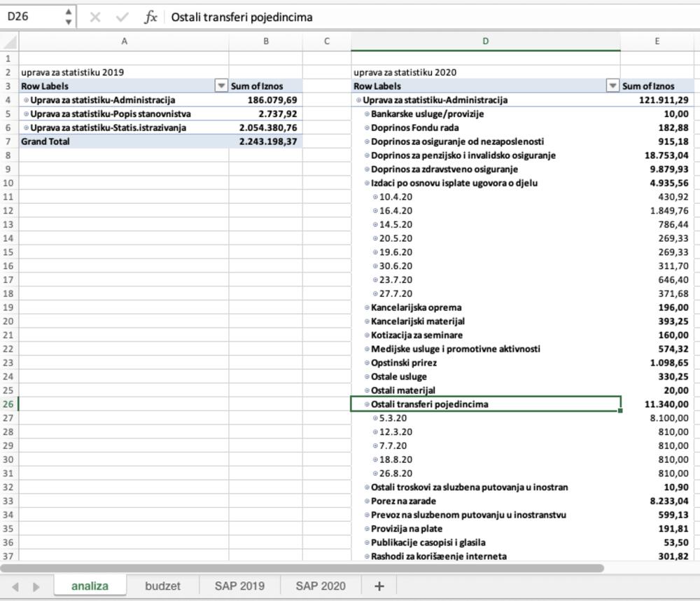700x601 pixels.
Task: Click the formula bar cancel X icon
Action: pyautogui.click(x=95, y=17)
